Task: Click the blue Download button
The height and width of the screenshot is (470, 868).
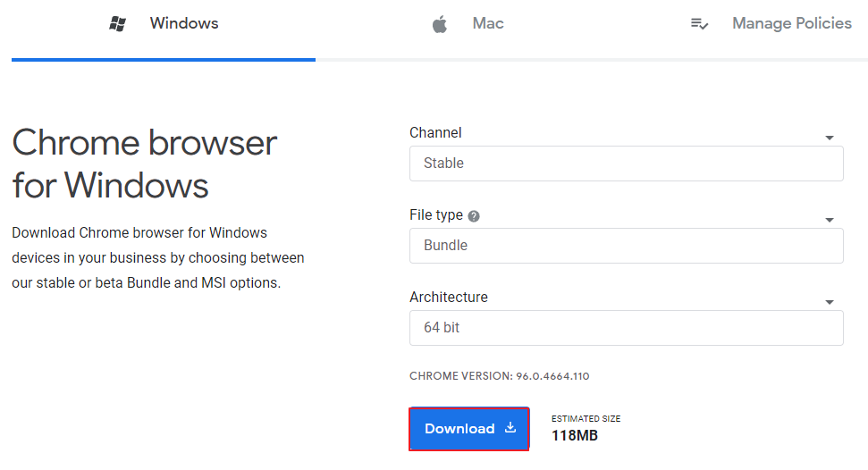Action: (x=469, y=429)
